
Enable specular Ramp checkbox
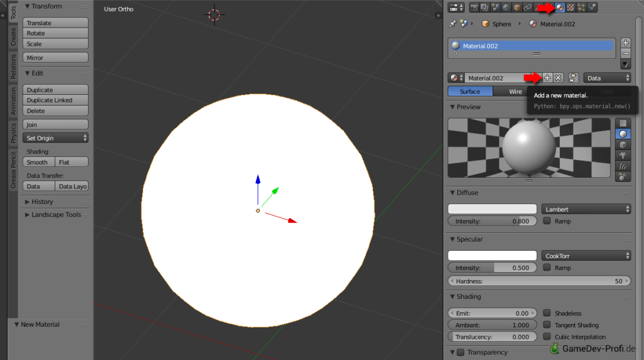tap(547, 267)
